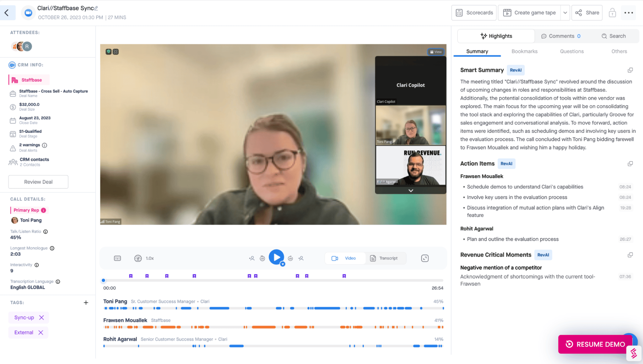Jump to 07:36 competitor mention
This screenshot has width=643, height=364.
point(625,277)
